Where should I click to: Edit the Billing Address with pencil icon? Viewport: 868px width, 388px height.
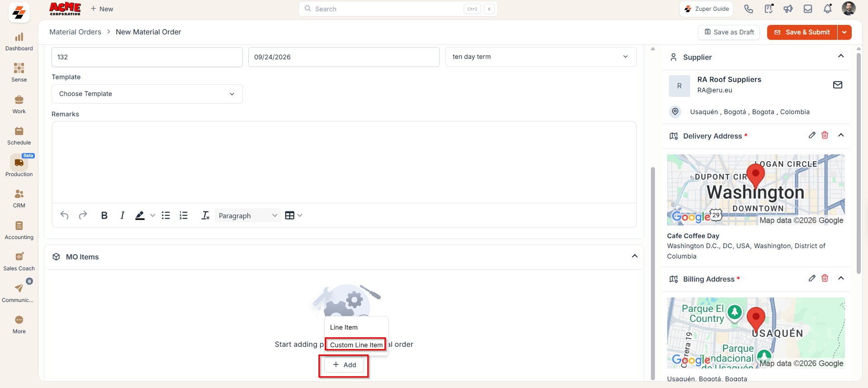(812, 278)
